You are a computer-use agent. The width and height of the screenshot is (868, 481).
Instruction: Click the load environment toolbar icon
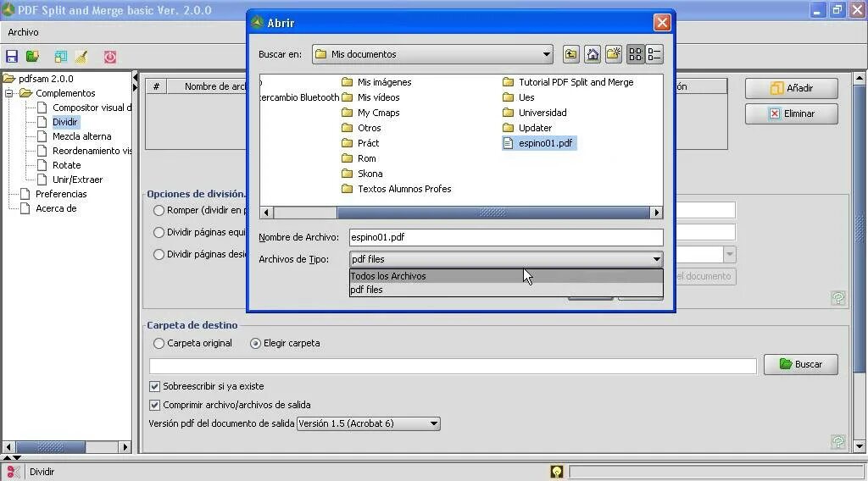coord(33,57)
